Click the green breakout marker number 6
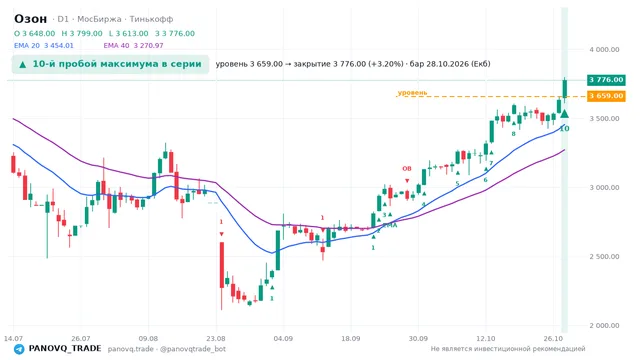The width and height of the screenshot is (640, 360). tap(485, 180)
